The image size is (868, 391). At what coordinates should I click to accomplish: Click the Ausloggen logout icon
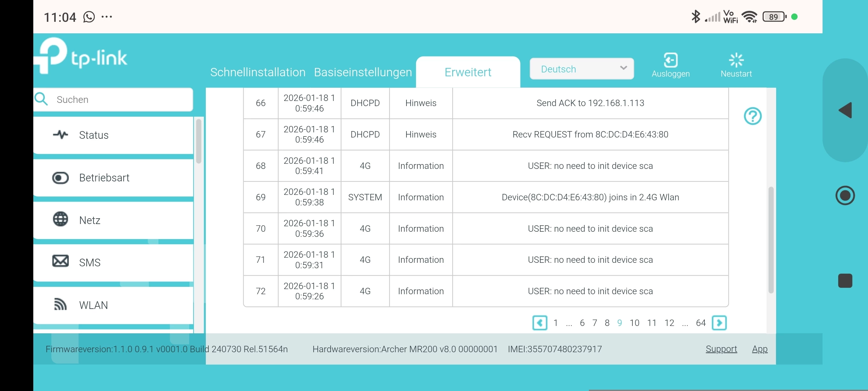[x=670, y=61]
